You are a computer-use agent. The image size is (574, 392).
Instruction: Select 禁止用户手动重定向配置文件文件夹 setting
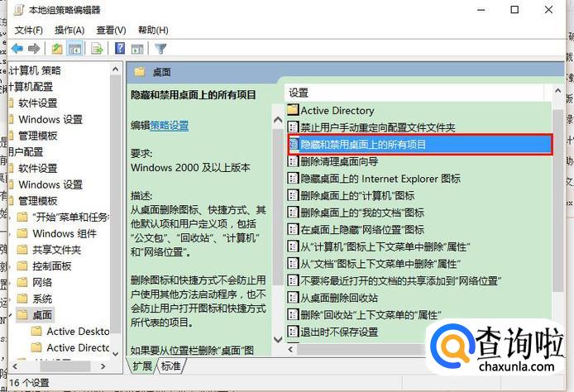click(x=371, y=127)
